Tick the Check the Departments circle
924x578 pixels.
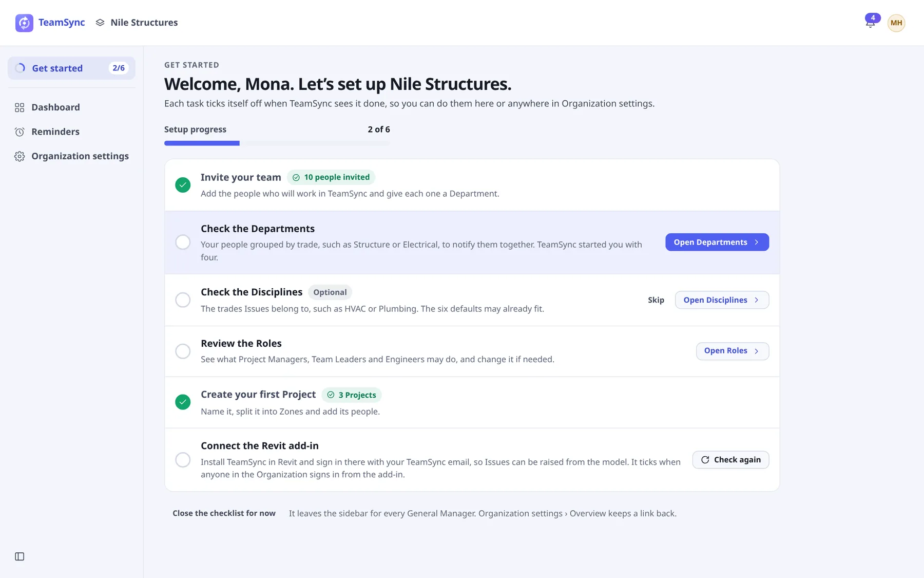[183, 242]
